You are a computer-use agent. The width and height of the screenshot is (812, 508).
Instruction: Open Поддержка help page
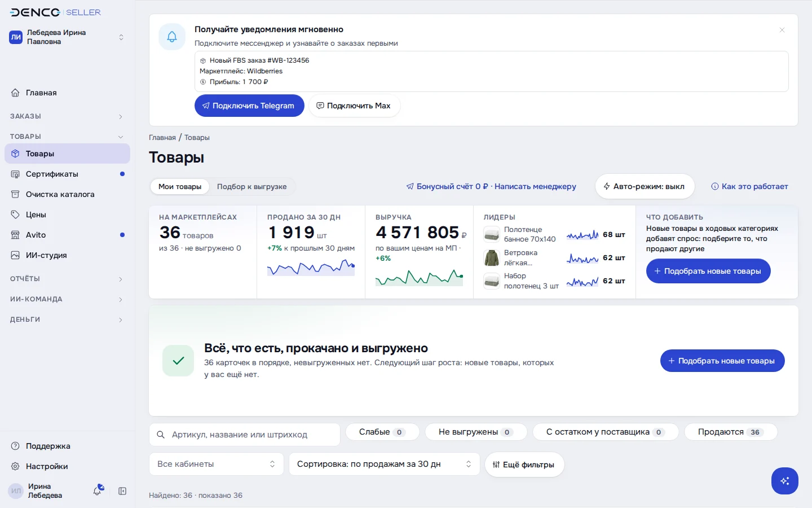[67, 446]
